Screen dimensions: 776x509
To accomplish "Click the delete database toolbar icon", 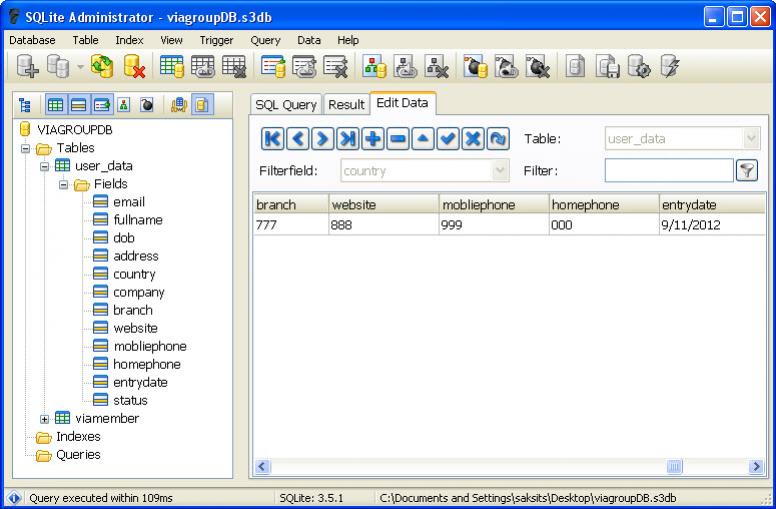I will [133, 67].
